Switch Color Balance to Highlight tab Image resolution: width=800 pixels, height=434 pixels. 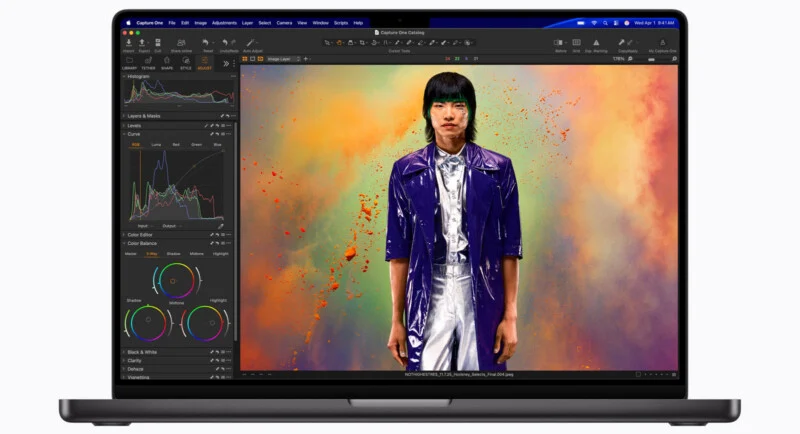(220, 254)
